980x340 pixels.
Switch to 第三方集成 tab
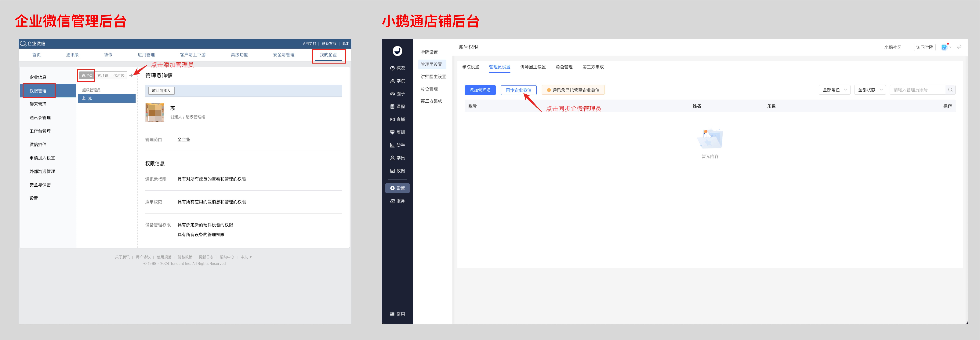(593, 67)
